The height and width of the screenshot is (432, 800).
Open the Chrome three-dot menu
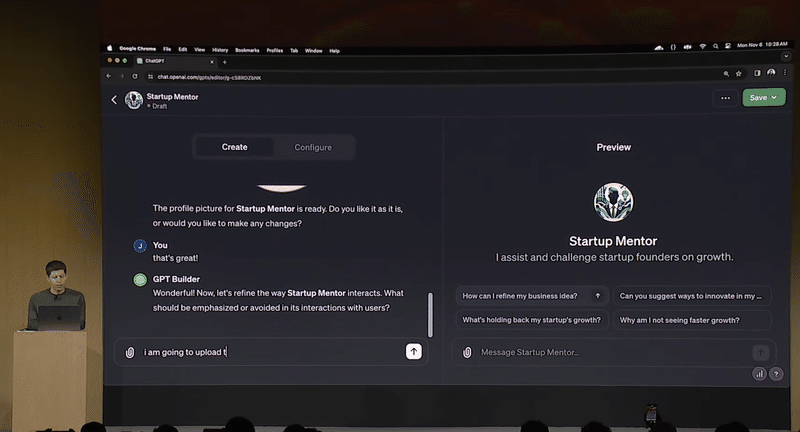click(785, 72)
